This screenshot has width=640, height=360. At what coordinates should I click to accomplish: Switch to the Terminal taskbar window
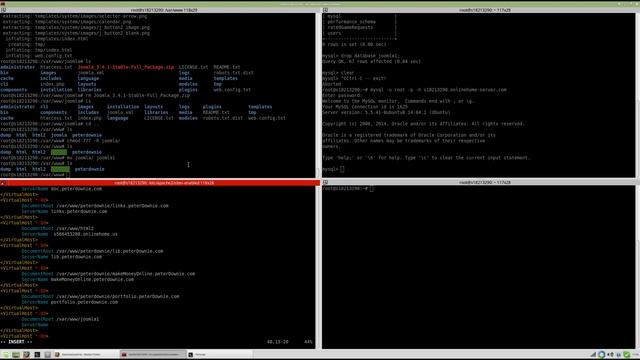pos(220,355)
